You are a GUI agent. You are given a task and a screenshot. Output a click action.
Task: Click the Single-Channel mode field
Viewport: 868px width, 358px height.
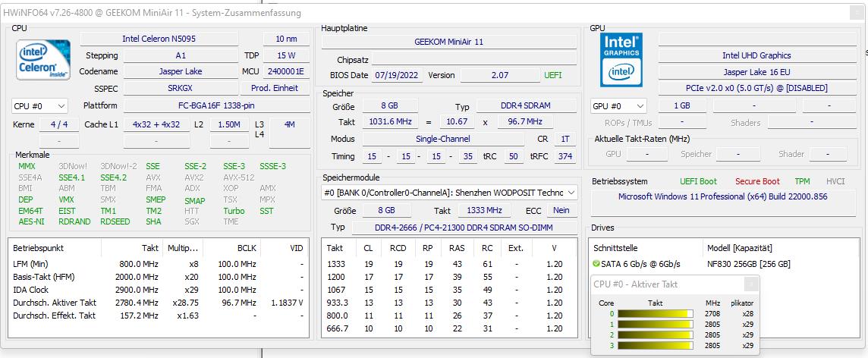443,139
